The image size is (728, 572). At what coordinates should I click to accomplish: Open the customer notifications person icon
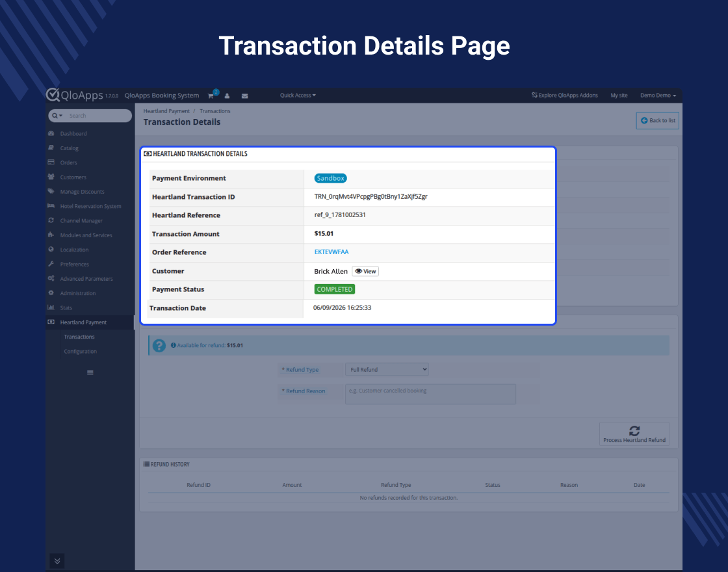tap(227, 96)
